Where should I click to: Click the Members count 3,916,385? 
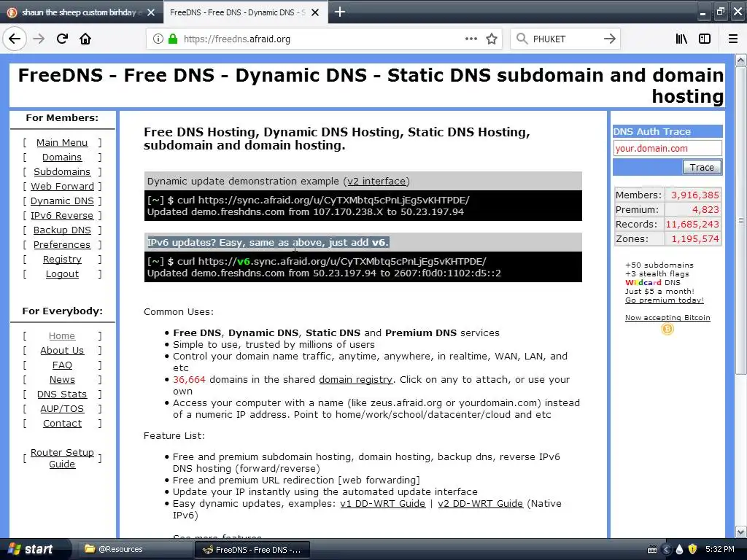(694, 195)
